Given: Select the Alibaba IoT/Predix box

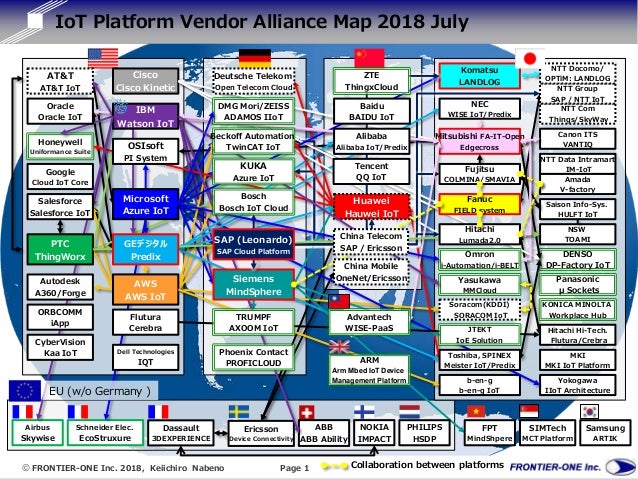Looking at the screenshot, I should 371,141.
